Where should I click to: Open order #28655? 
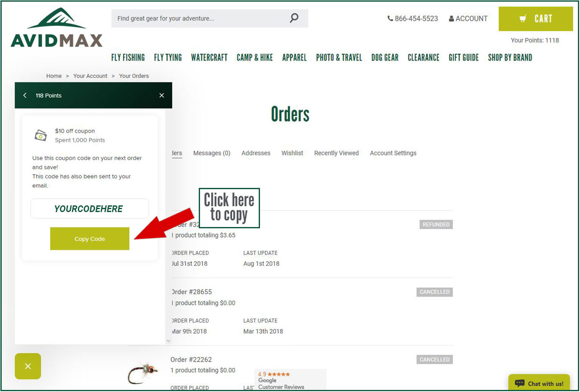tap(192, 292)
